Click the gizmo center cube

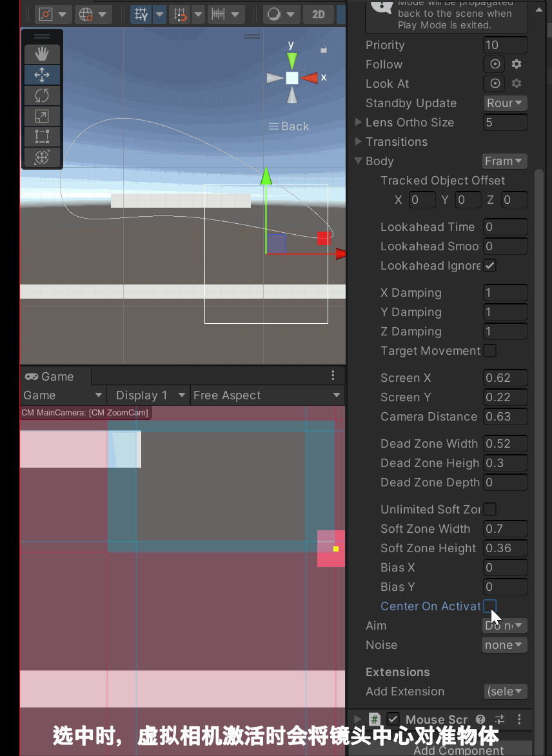[291, 78]
